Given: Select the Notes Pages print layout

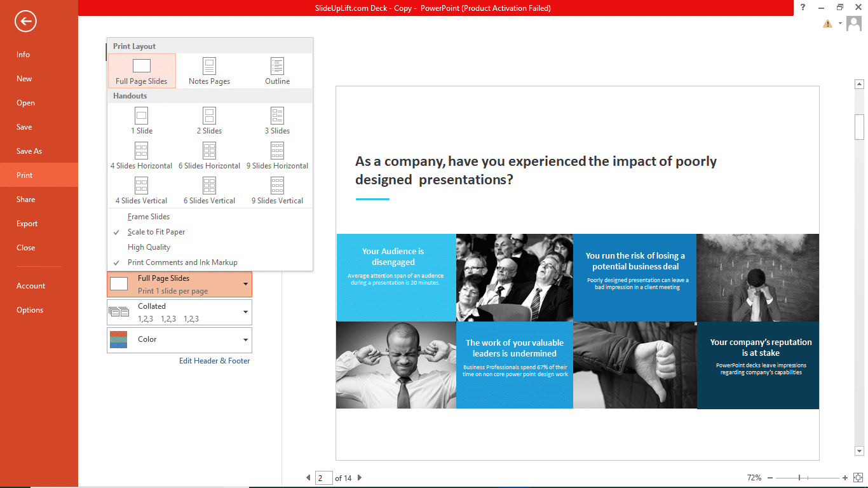Looking at the screenshot, I should pos(209,71).
